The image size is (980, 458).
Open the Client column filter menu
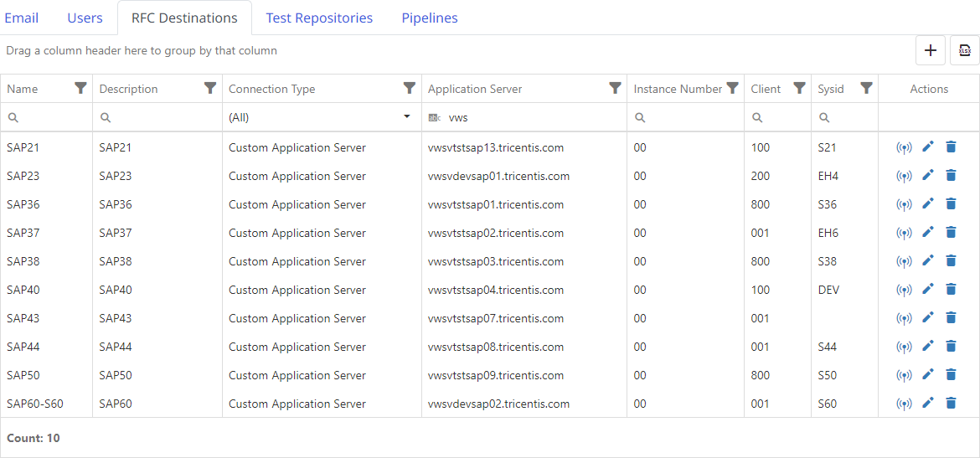(799, 88)
